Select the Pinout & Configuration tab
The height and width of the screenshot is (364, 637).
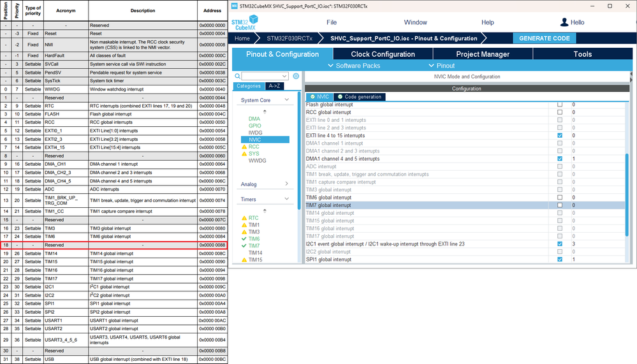[x=282, y=54]
